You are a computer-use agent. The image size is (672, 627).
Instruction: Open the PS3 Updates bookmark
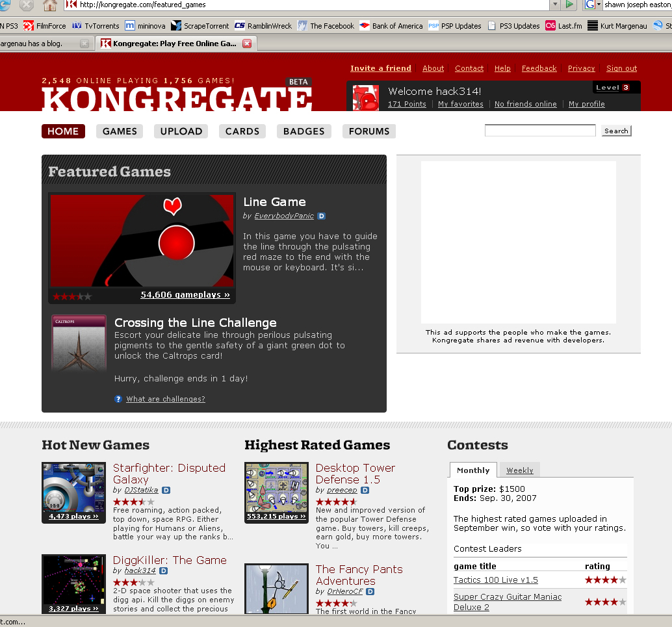click(513, 26)
